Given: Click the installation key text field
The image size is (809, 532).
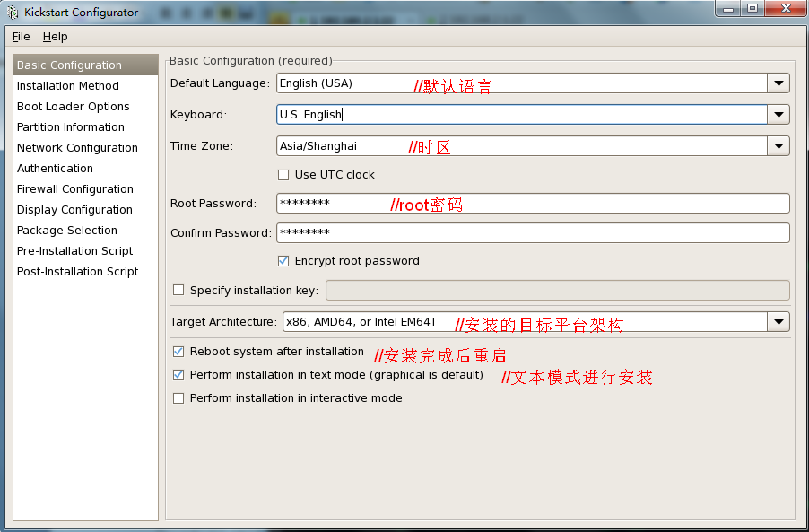Looking at the screenshot, I should (x=558, y=290).
